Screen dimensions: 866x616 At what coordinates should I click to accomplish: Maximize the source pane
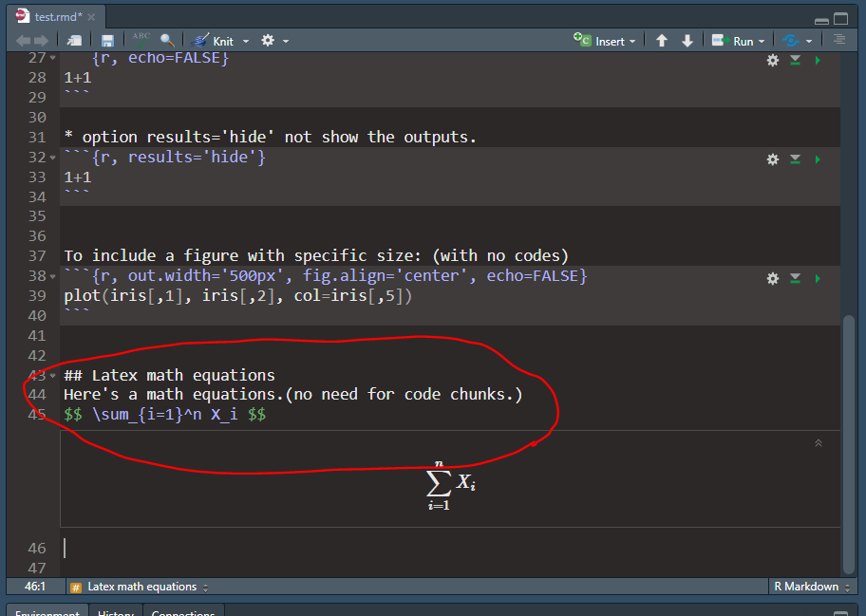840,19
